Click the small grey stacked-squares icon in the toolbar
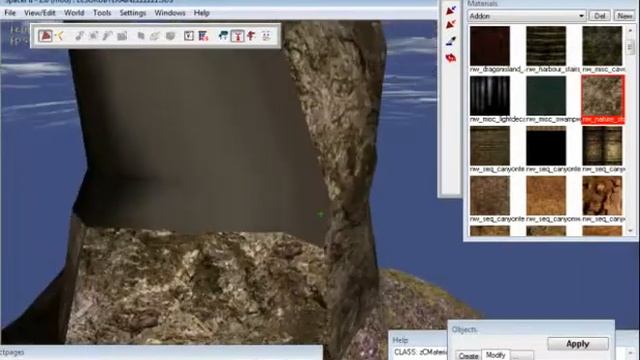640x360 pixels. 141,36
